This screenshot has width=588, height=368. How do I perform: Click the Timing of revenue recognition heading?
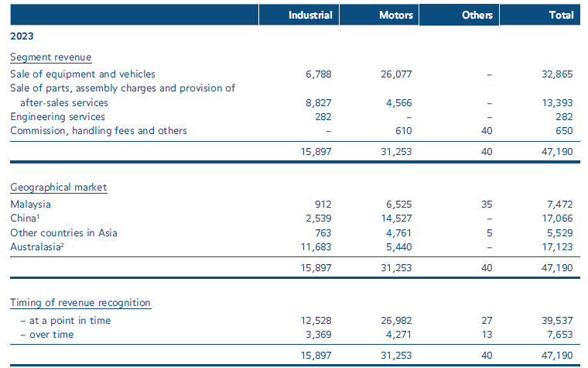click(x=80, y=302)
